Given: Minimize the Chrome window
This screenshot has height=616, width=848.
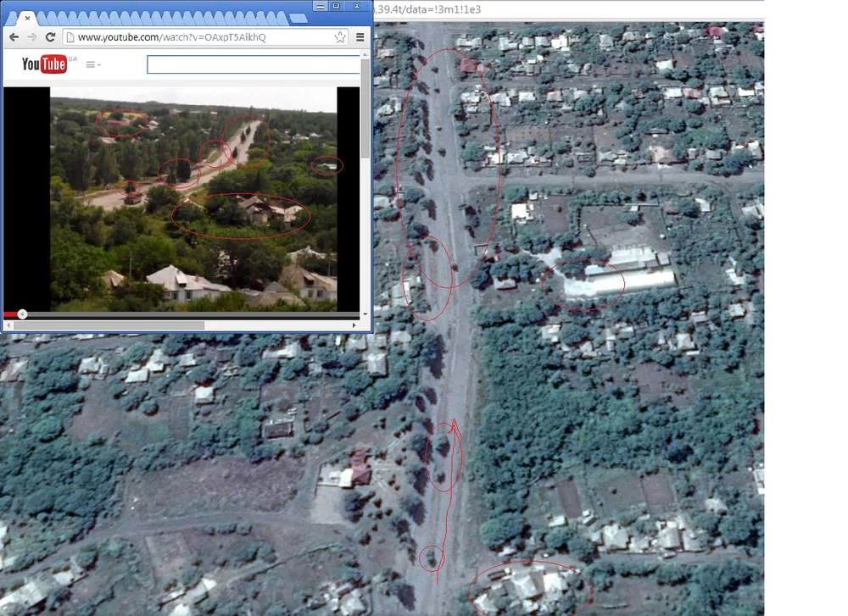Looking at the screenshot, I should [321, 6].
